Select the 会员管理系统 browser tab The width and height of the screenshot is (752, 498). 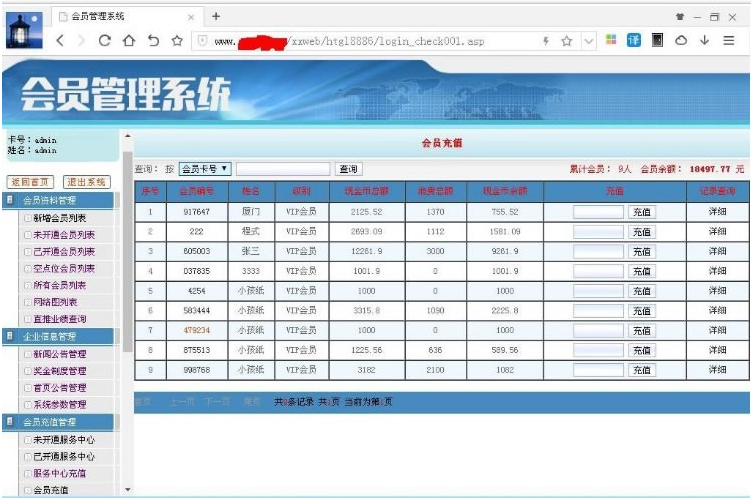pos(126,17)
